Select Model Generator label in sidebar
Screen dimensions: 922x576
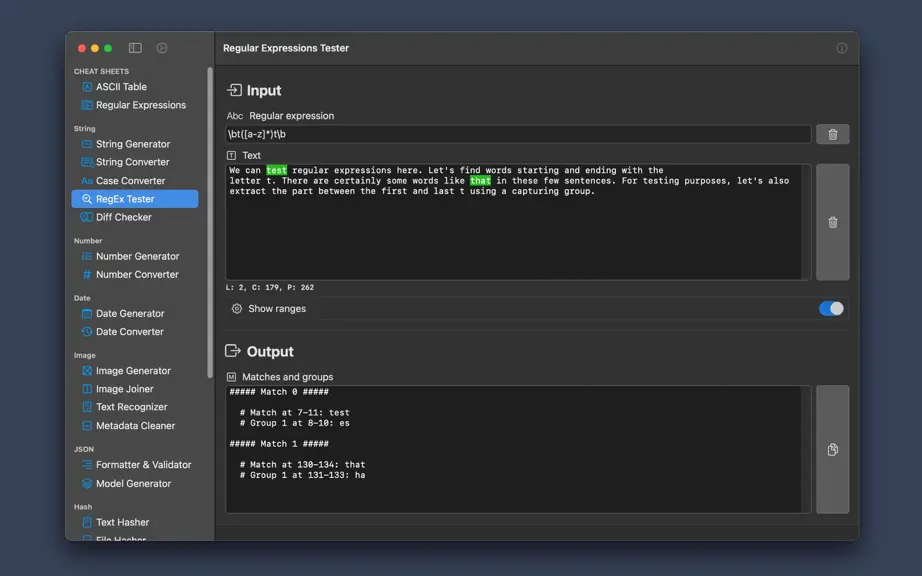[x=133, y=484]
